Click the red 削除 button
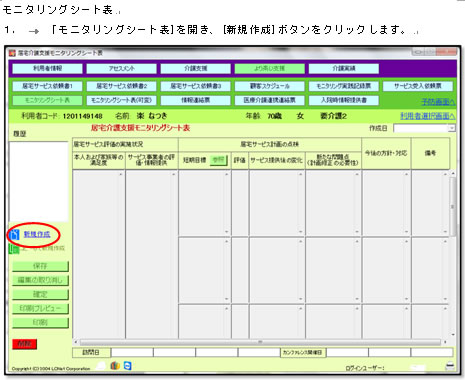This screenshot has width=465, height=380. click(24, 344)
